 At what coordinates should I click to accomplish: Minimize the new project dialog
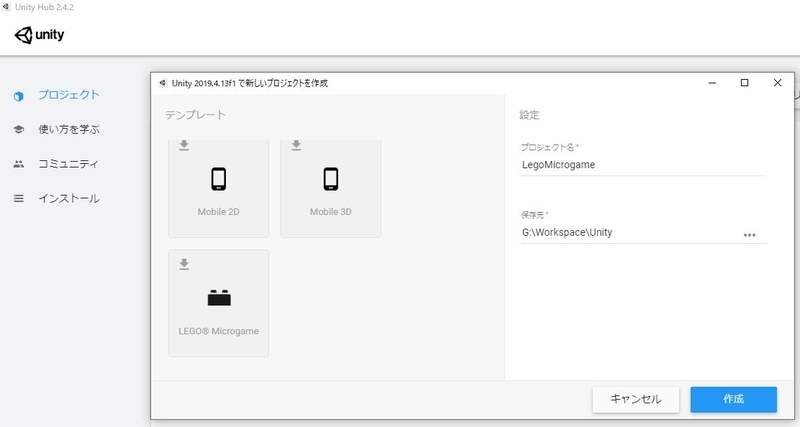point(712,83)
